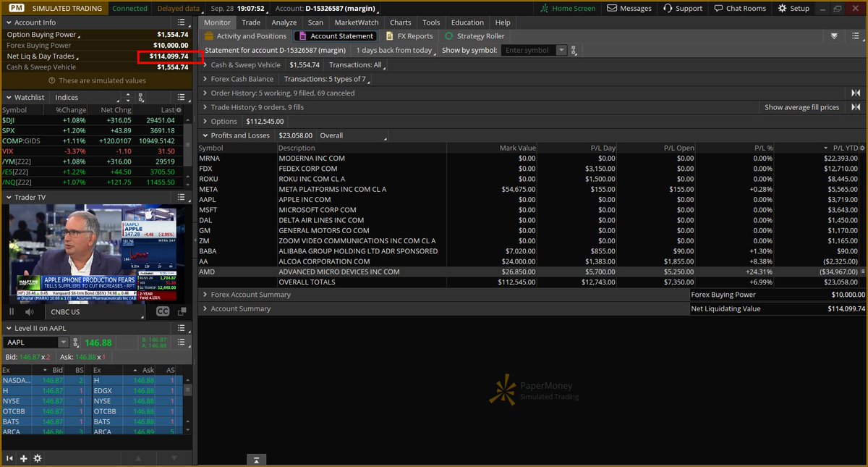Open the Trader TV gadget menu
This screenshot has width=868, height=467.
click(x=182, y=197)
